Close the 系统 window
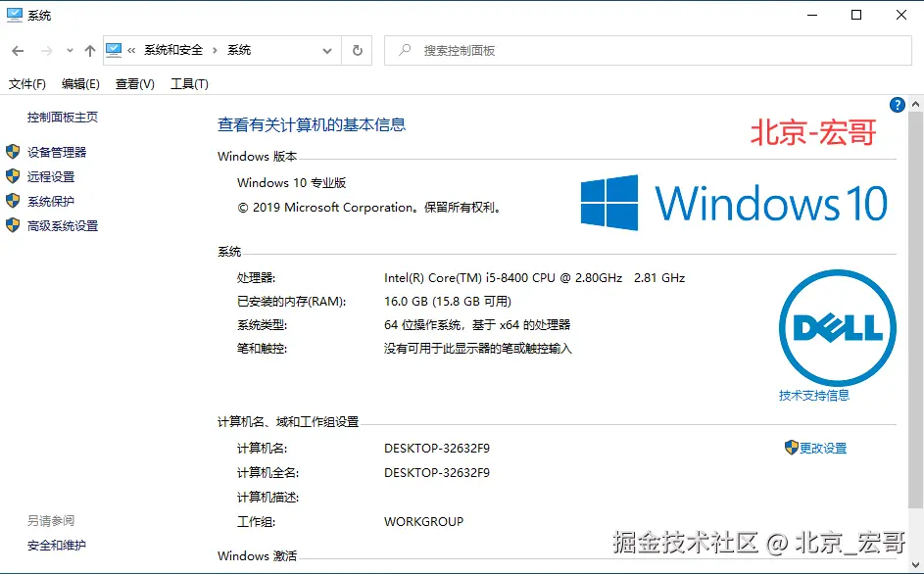Viewport: 924px width, 574px height. pyautogui.click(x=901, y=15)
